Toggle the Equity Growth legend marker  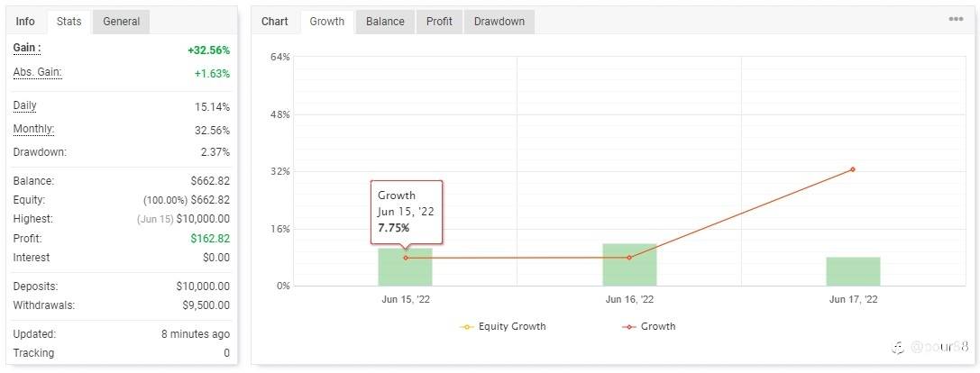466,327
